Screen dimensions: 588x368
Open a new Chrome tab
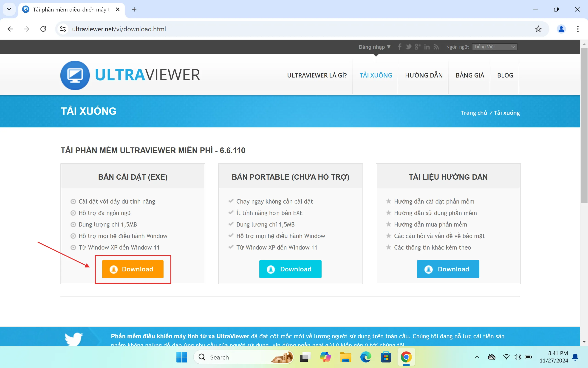pyautogui.click(x=134, y=9)
